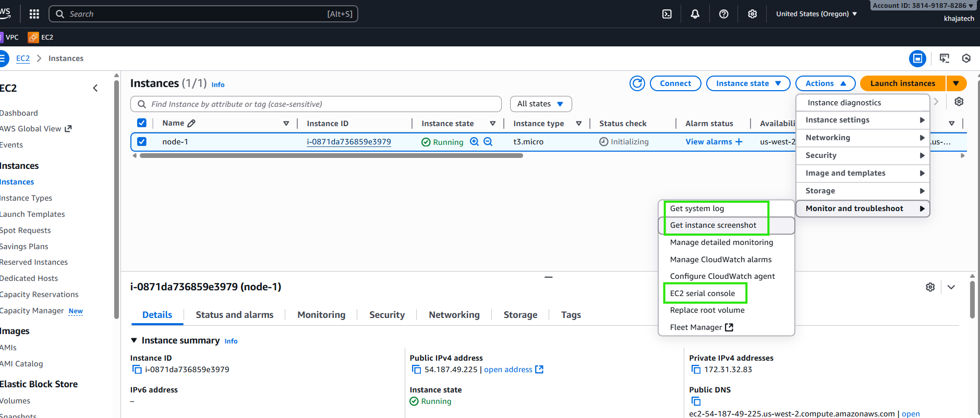The height and width of the screenshot is (418, 980).
Task: Click the Connect button
Action: pyautogui.click(x=675, y=83)
